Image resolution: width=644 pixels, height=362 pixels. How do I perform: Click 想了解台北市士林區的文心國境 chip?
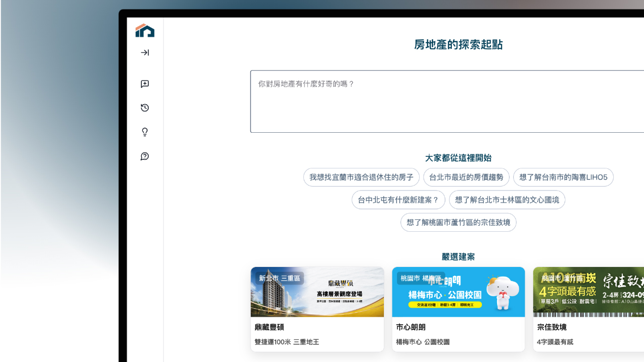click(507, 200)
